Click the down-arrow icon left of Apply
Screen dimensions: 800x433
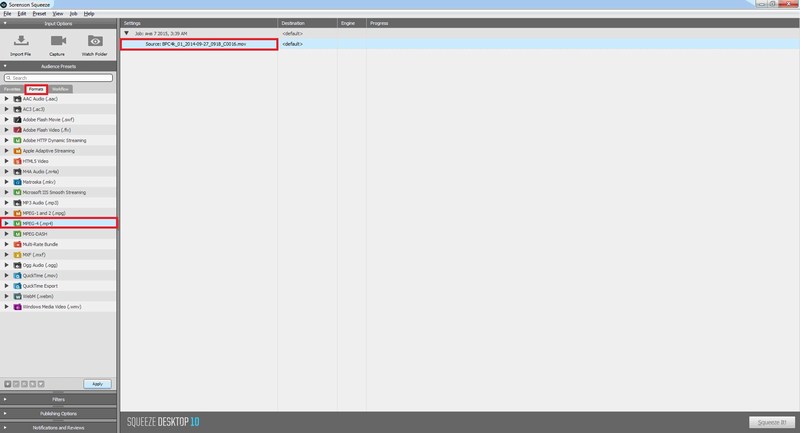41,384
